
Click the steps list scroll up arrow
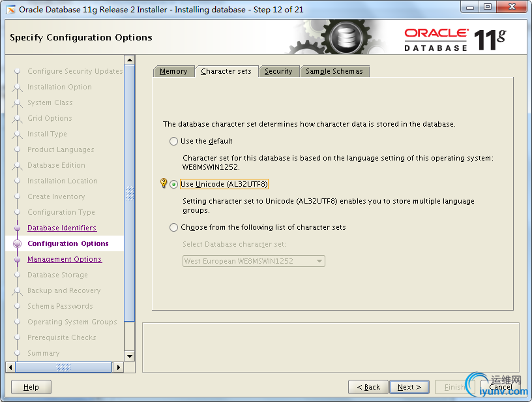pyautogui.click(x=130, y=60)
